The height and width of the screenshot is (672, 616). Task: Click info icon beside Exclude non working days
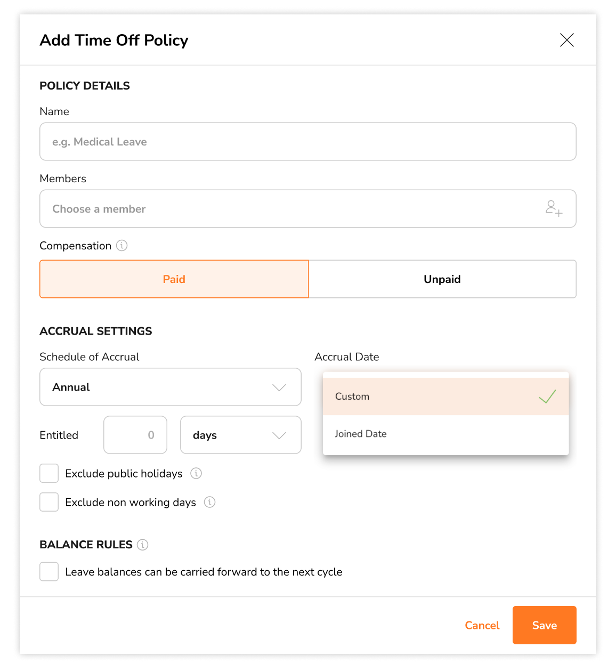[210, 502]
